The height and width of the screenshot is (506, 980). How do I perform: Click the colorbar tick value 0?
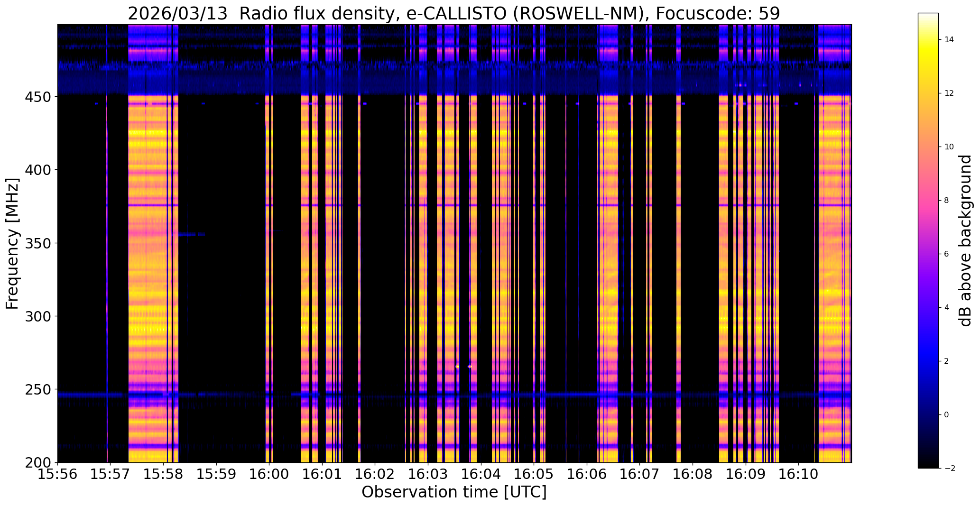coord(947,415)
